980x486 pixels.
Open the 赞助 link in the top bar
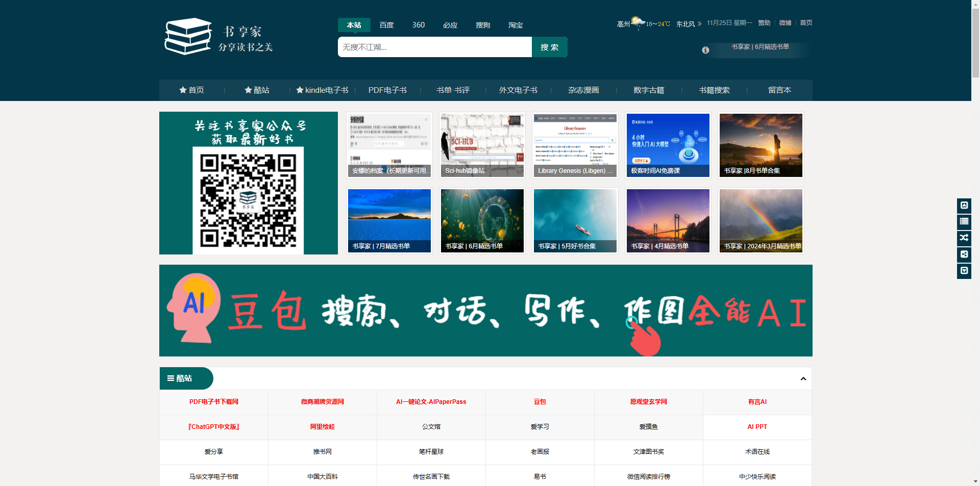click(764, 22)
